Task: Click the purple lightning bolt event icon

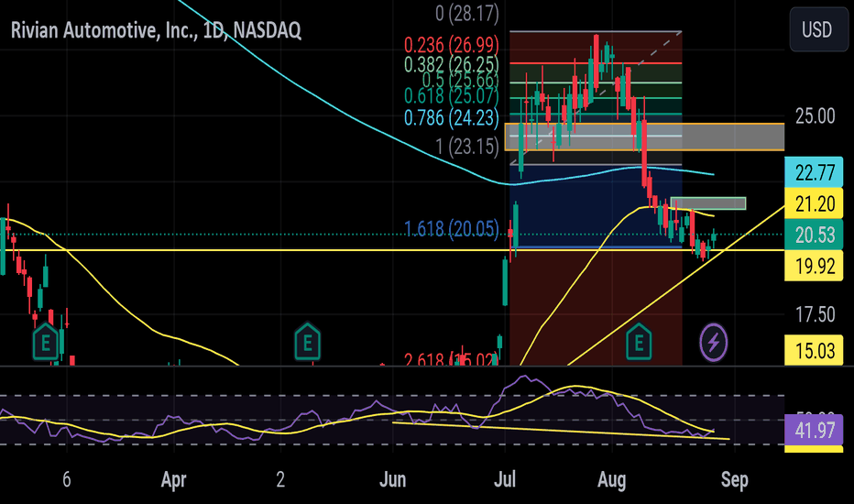Action: click(713, 343)
